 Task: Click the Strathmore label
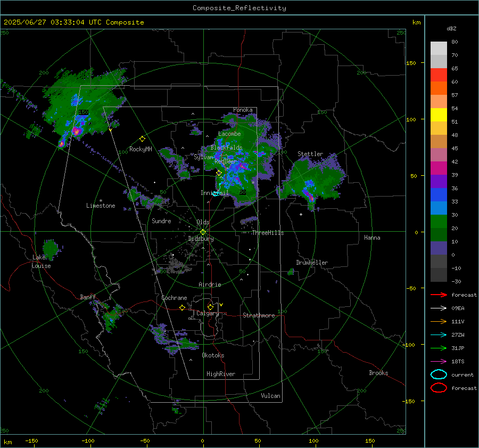click(x=259, y=315)
